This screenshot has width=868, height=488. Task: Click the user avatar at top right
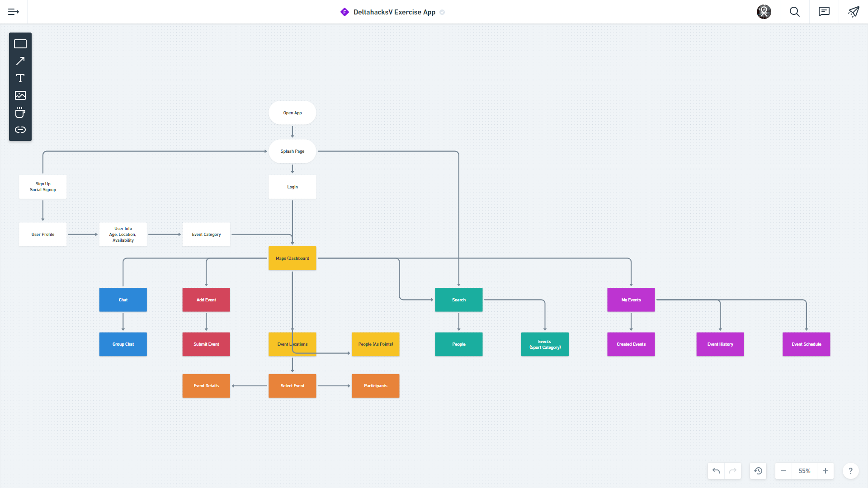(764, 12)
